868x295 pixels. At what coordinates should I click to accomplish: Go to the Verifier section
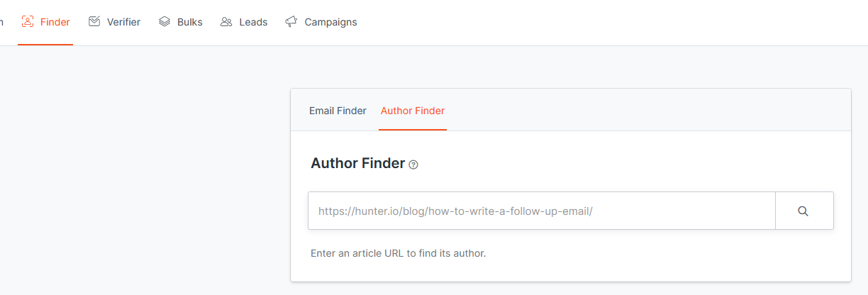tap(123, 22)
